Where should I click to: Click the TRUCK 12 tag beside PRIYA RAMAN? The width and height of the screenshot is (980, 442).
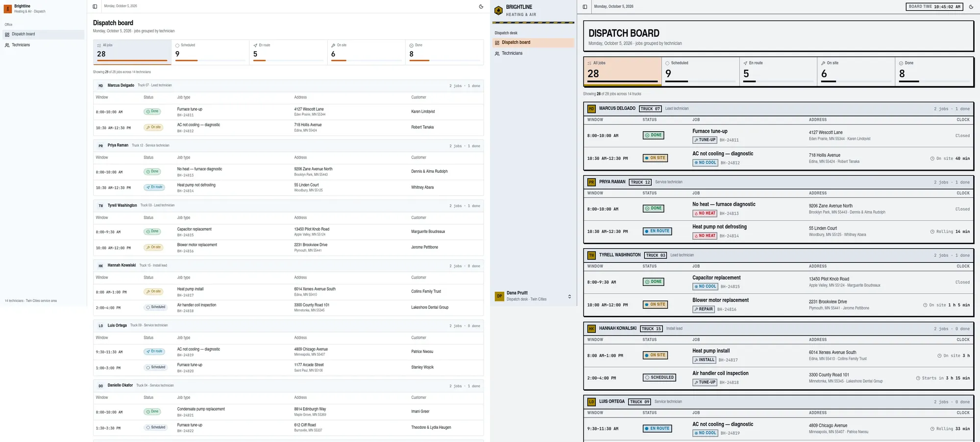pos(640,182)
